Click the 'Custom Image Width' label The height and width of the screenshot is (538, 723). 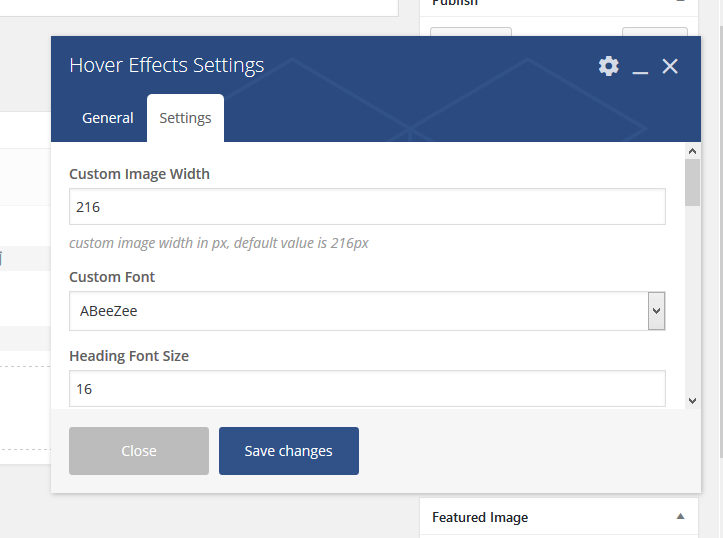(x=139, y=174)
